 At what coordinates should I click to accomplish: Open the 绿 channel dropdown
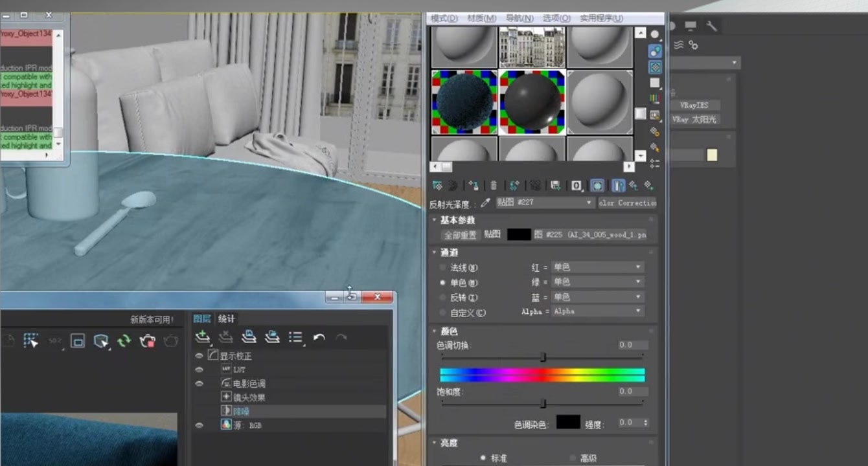(597, 282)
